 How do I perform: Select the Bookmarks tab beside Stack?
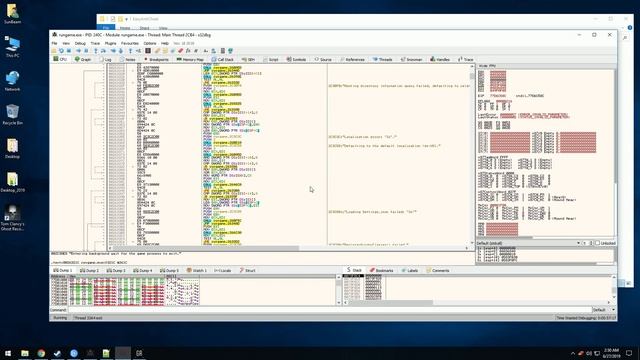382,270
